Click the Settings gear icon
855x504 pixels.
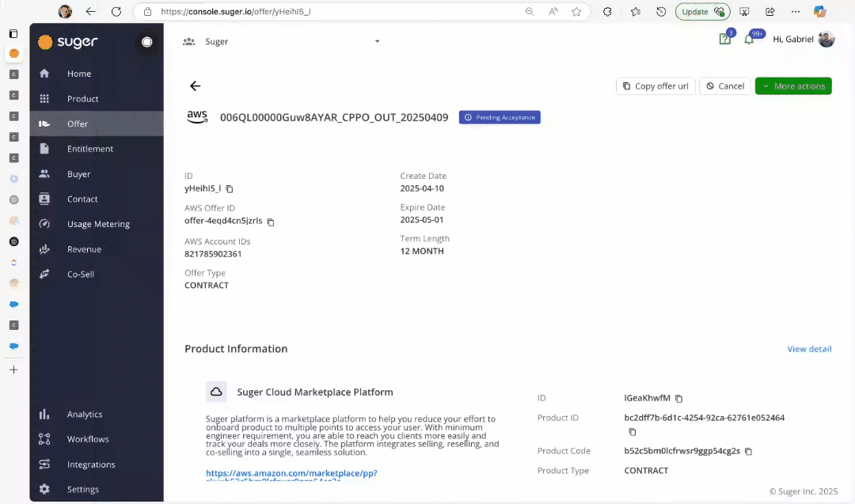point(44,489)
